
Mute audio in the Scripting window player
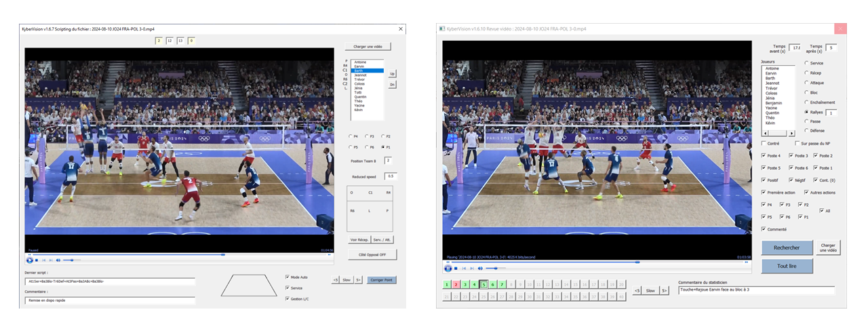(x=58, y=260)
